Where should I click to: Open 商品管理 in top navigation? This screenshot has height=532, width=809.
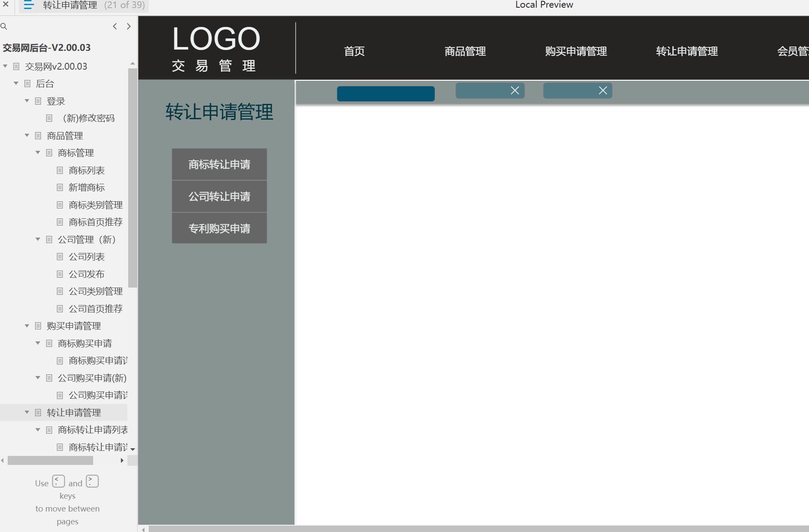(x=465, y=51)
